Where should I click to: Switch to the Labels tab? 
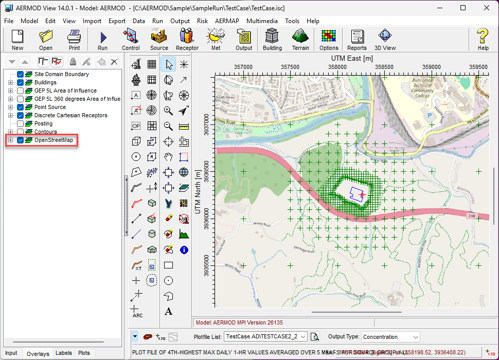click(x=64, y=353)
